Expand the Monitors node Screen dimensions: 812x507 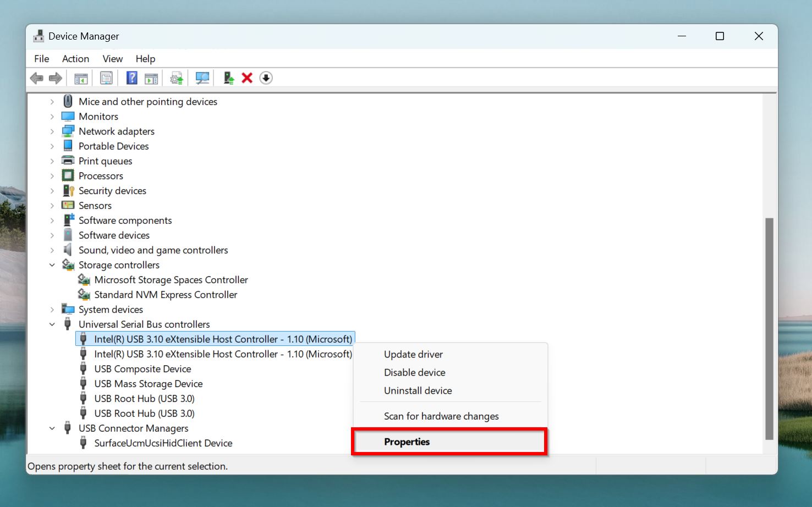click(x=52, y=117)
